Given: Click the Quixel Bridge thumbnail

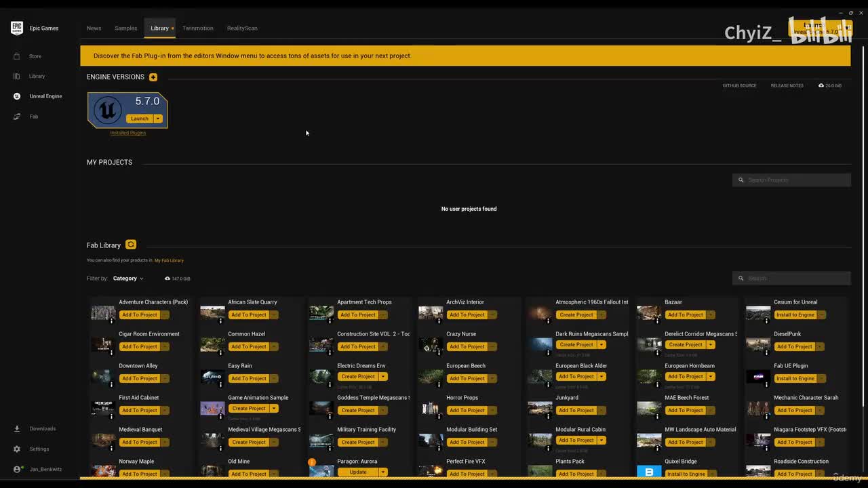Looking at the screenshot, I should pos(649,471).
